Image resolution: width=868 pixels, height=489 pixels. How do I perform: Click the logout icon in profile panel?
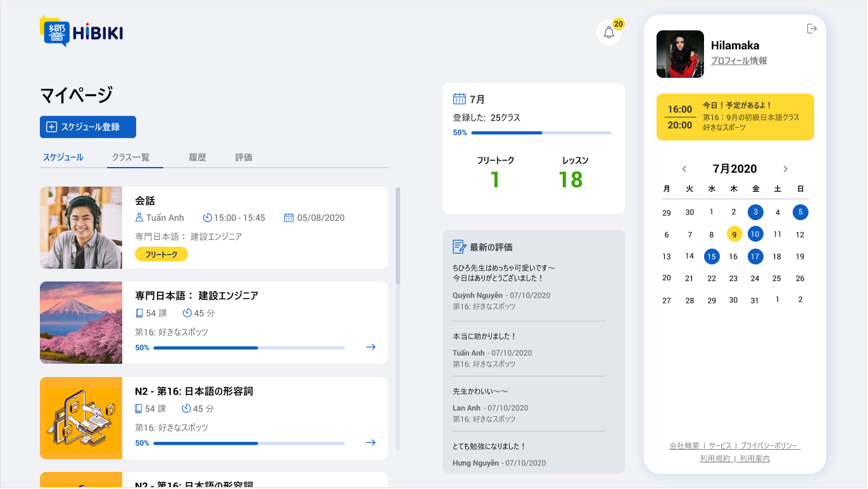812,29
